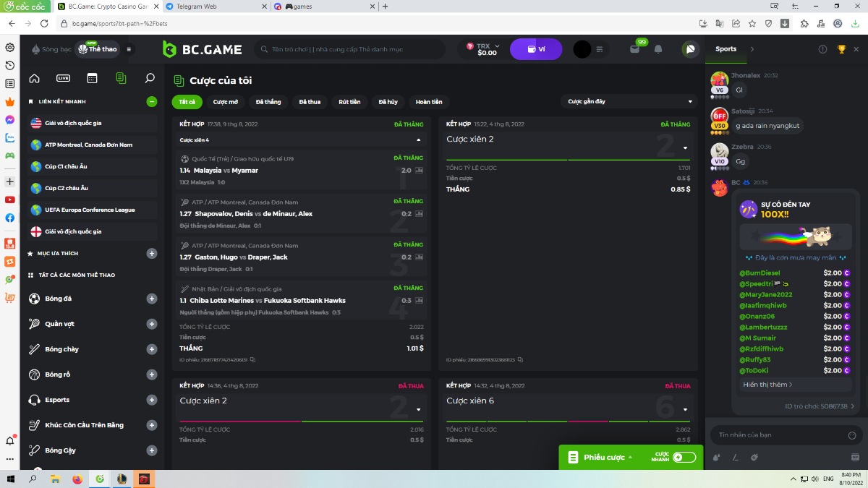Expand the Bóng đá sport category
868x488 pixels.
coord(152,299)
